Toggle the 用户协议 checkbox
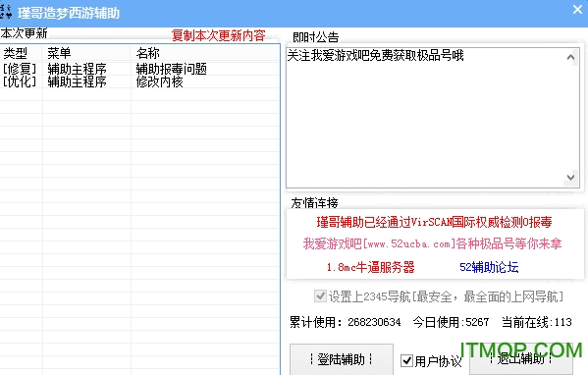The height and width of the screenshot is (375, 588). 406,360
